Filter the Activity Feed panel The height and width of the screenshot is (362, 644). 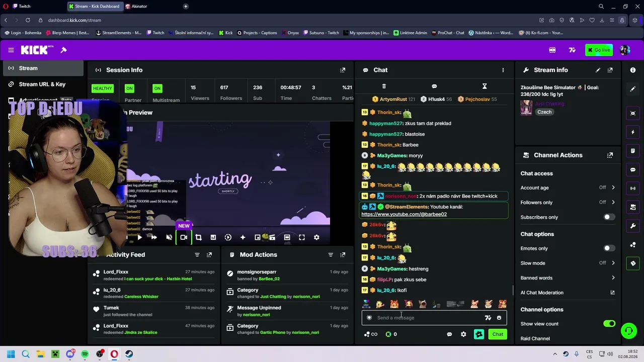click(x=197, y=255)
